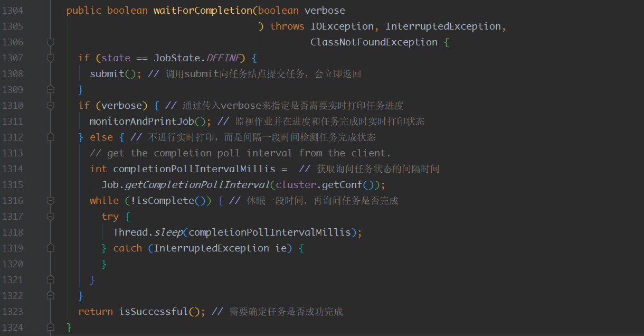Collapse the if (verbose) block
Image resolution: width=644 pixels, height=336 pixels.
(x=49, y=105)
